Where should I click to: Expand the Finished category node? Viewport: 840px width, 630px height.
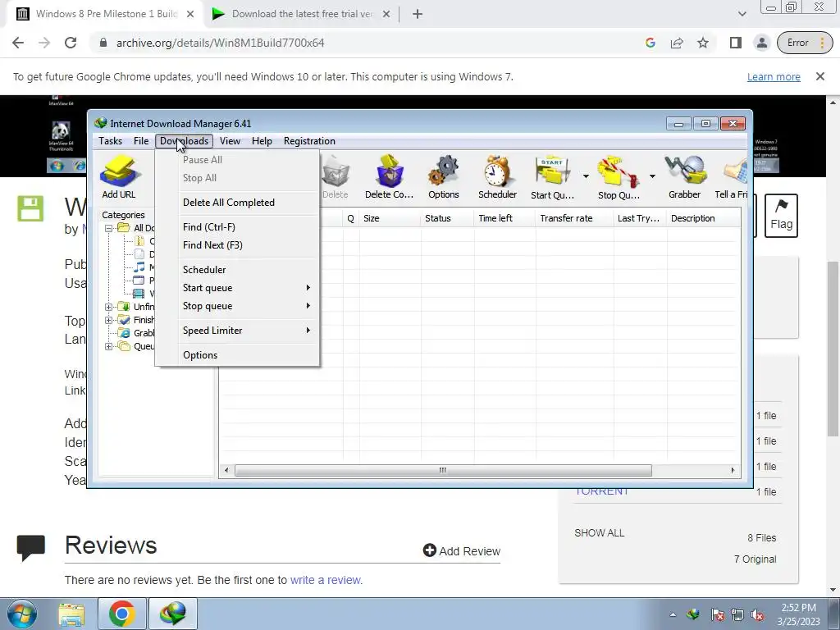[x=108, y=320]
